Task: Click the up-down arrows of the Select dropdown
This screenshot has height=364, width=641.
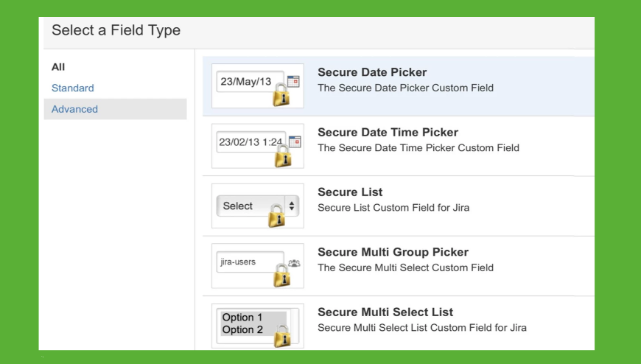Action: [x=292, y=206]
